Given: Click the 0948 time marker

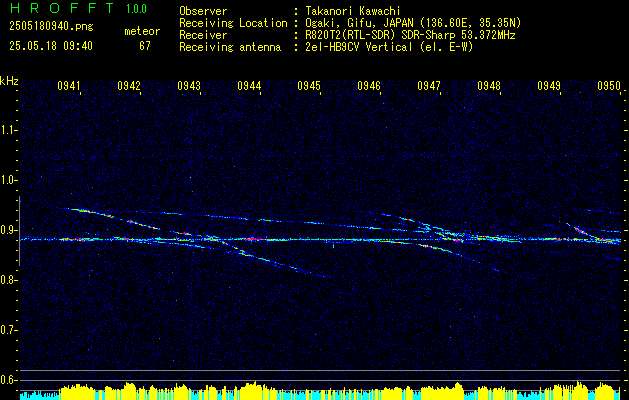Looking at the screenshot, I should click(x=489, y=86).
